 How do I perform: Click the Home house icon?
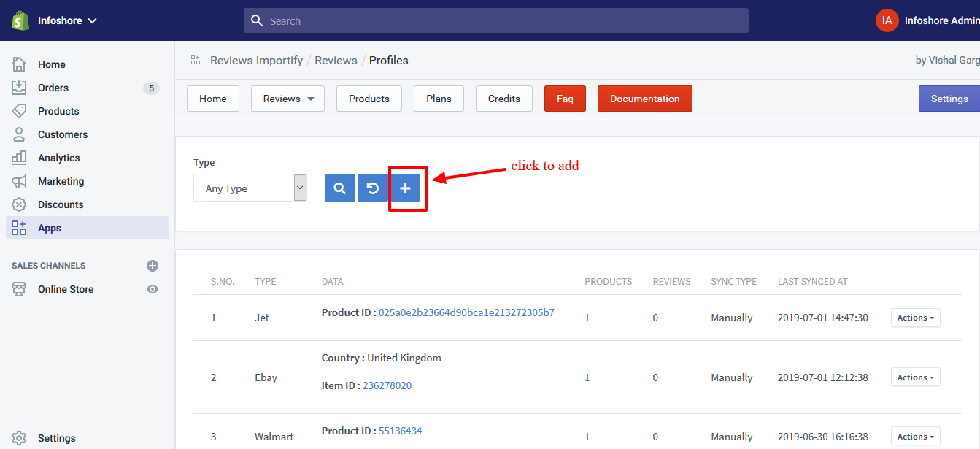click(19, 64)
